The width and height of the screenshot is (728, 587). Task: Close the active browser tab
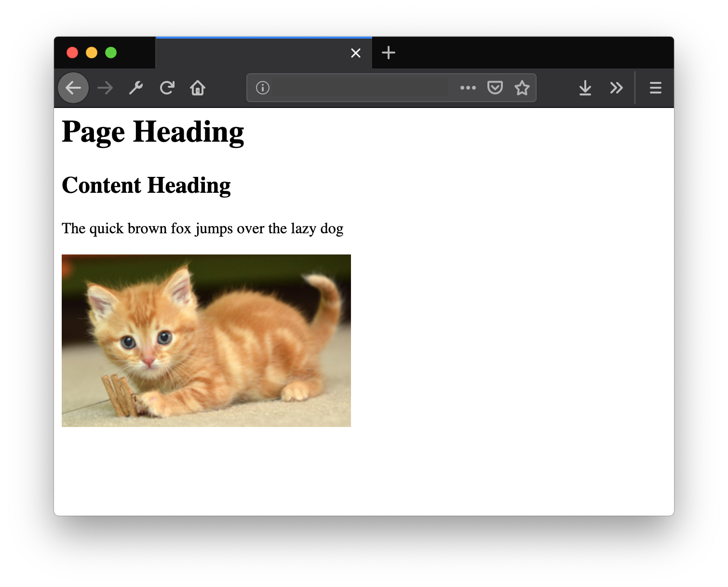(355, 53)
